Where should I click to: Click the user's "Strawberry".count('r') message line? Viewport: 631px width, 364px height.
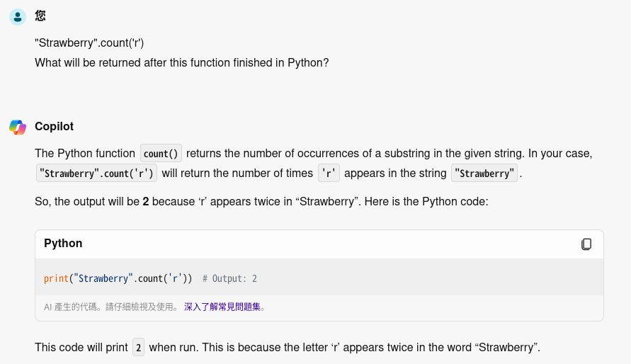pyautogui.click(x=89, y=42)
